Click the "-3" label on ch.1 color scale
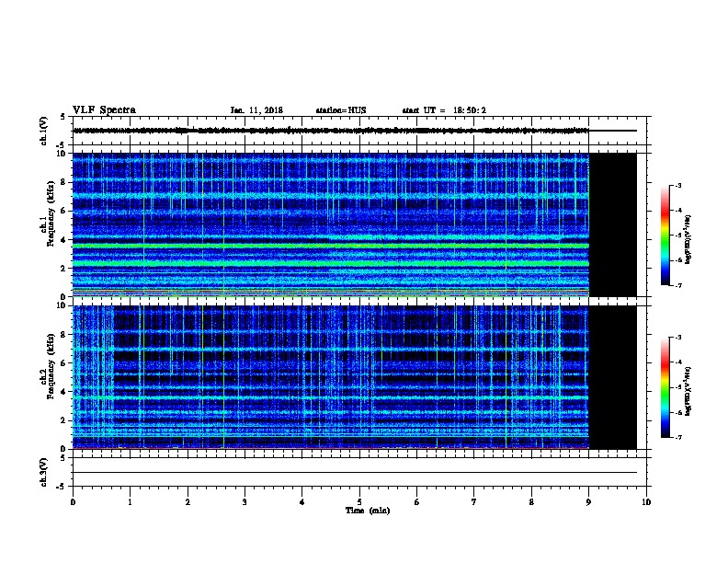This screenshot has height=563, width=728. pyautogui.click(x=678, y=186)
